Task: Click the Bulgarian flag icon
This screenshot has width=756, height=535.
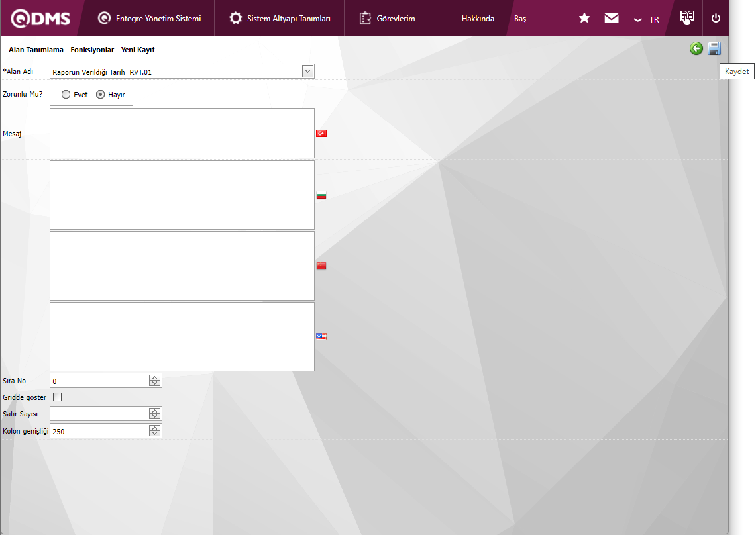Action: [x=321, y=195]
